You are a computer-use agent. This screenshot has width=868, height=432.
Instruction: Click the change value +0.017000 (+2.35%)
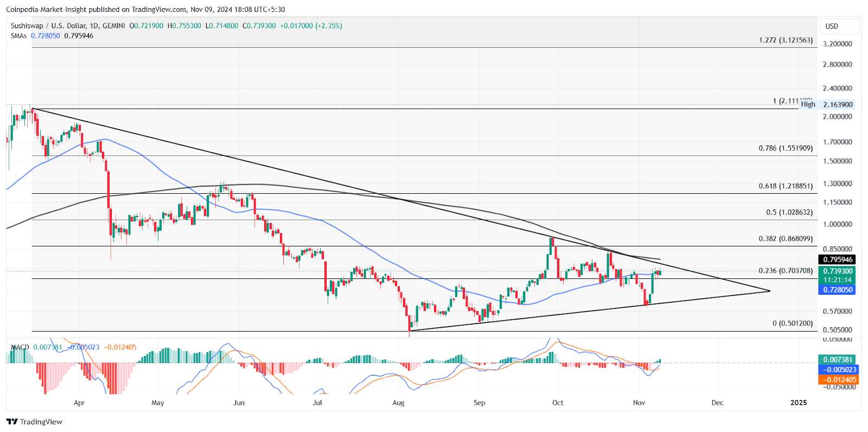coord(311,26)
